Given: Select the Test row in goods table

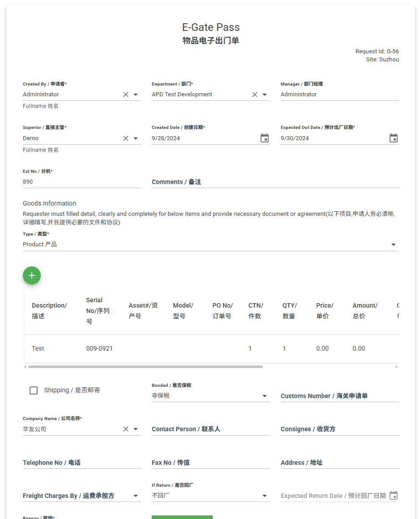Looking at the screenshot, I should [x=38, y=348].
